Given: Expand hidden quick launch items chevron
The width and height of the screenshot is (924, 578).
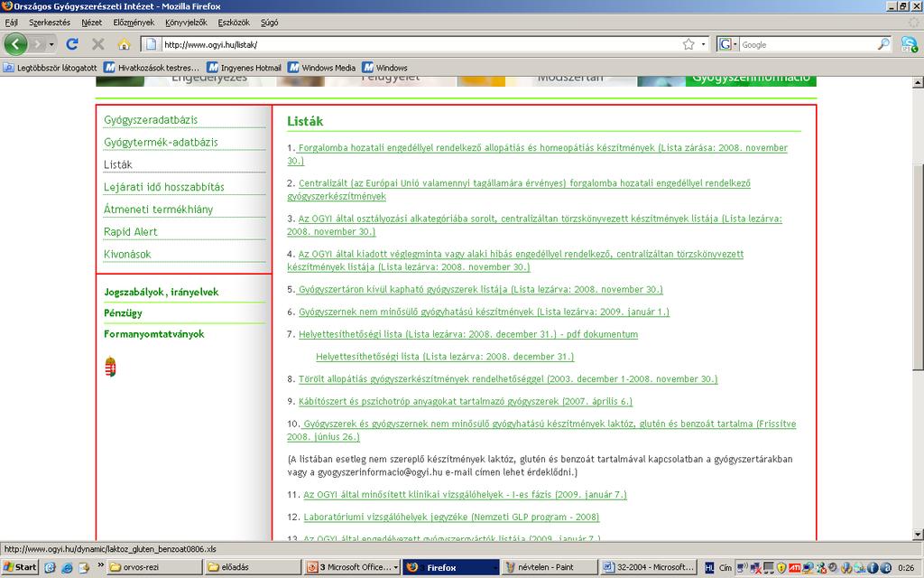Looking at the screenshot, I should (100, 565).
